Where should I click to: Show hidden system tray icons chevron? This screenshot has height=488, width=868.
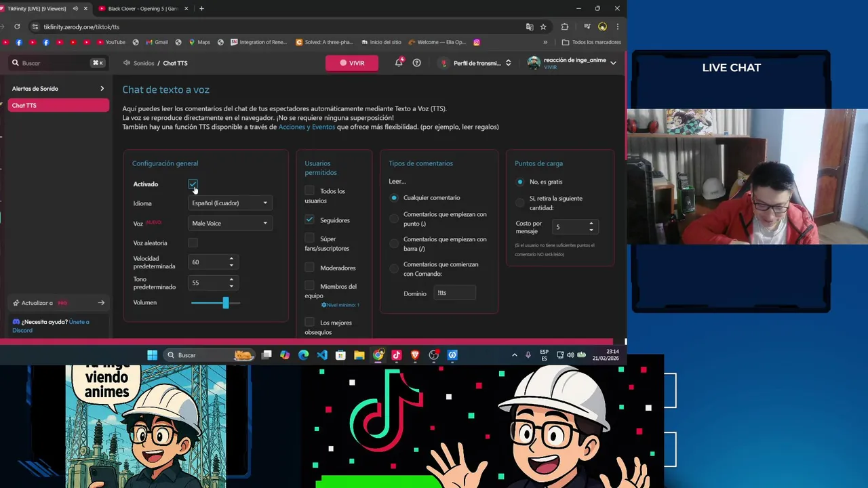pos(515,355)
